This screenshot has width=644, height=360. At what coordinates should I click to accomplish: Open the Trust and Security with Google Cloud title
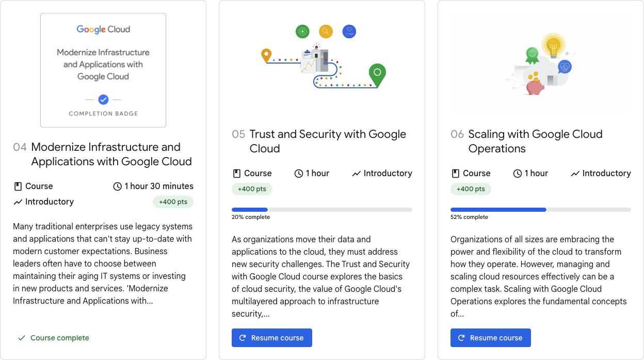[328, 142]
